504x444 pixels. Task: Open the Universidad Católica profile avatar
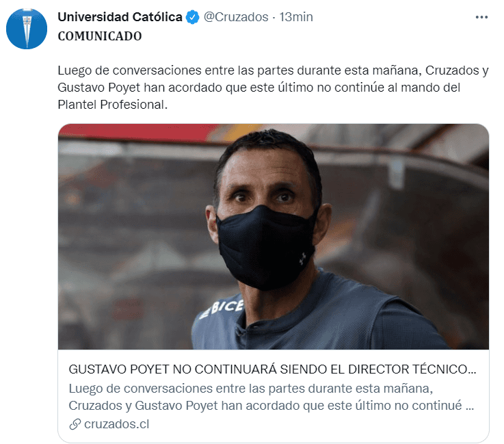pos(27,29)
